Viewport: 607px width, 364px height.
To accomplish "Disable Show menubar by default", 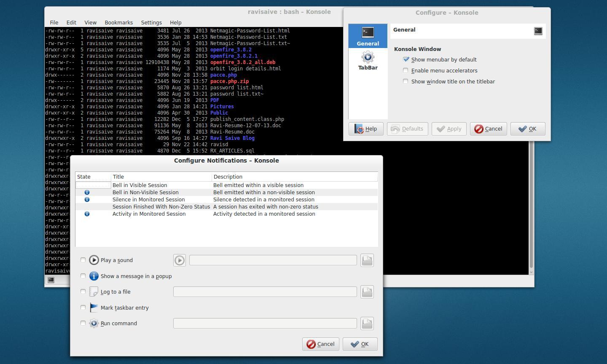I will (406, 59).
